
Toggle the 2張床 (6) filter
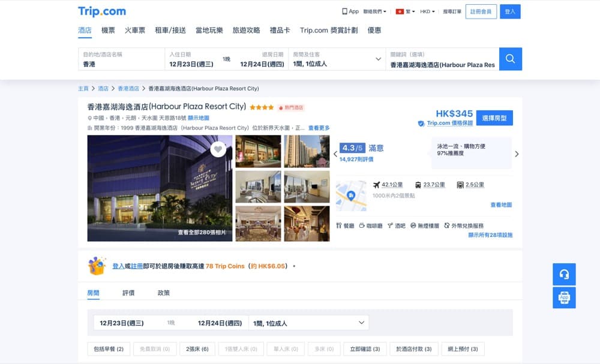click(197, 349)
